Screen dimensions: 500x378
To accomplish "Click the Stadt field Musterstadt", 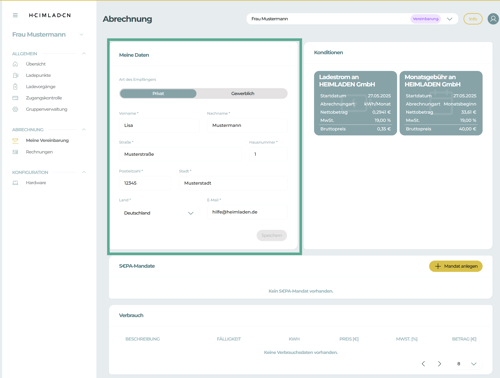I will point(233,183).
